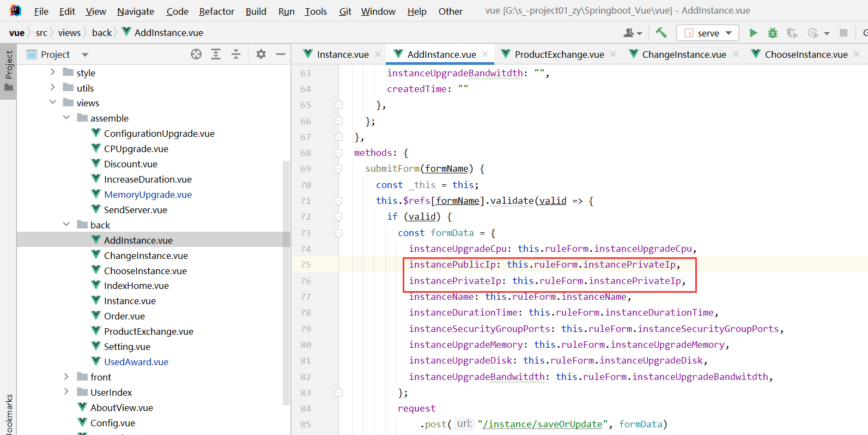The height and width of the screenshot is (435, 868).
Task: Click the views breadcrumb in the navigation bar
Action: [69, 33]
